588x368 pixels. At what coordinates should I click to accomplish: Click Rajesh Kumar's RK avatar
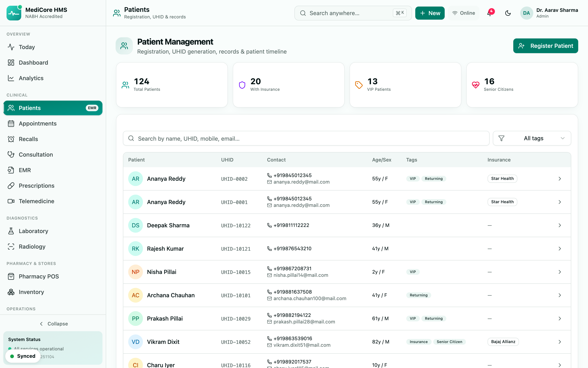pyautogui.click(x=135, y=249)
